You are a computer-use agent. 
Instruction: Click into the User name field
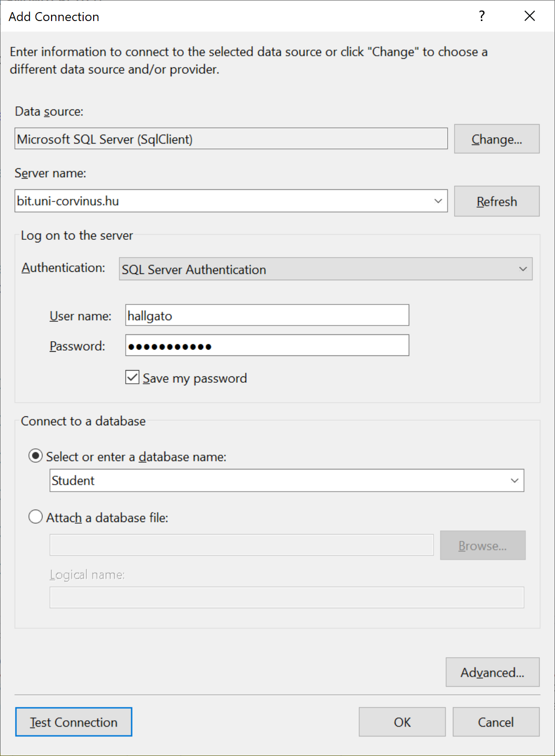[x=267, y=315]
